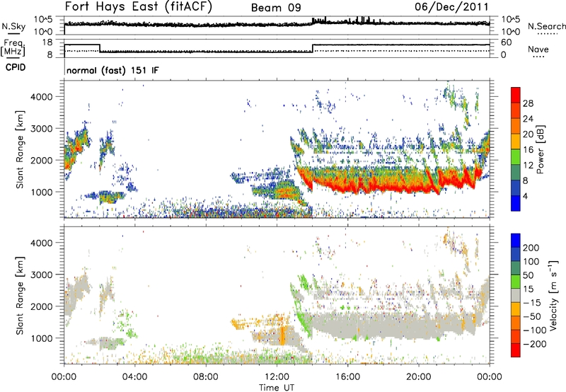
Task: Click the 'Fort Hays East (fitACF)' title
Action: point(138,7)
